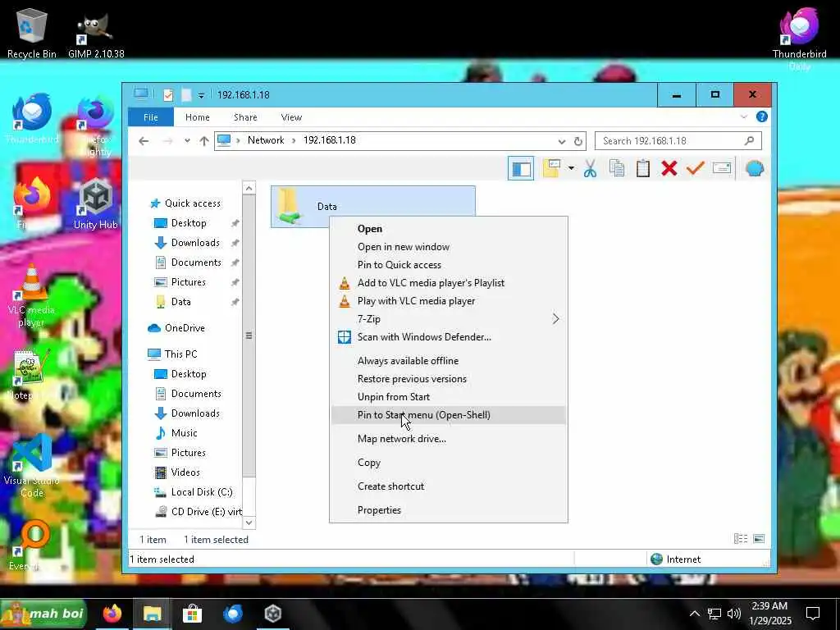Screen dimensions: 840x630
Task: Open Unity Hub from the taskbar
Action: [x=273, y=614]
